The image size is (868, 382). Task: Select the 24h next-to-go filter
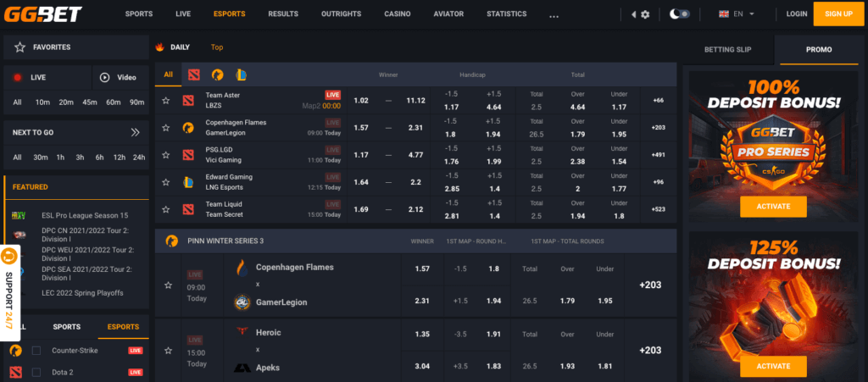pos(138,158)
